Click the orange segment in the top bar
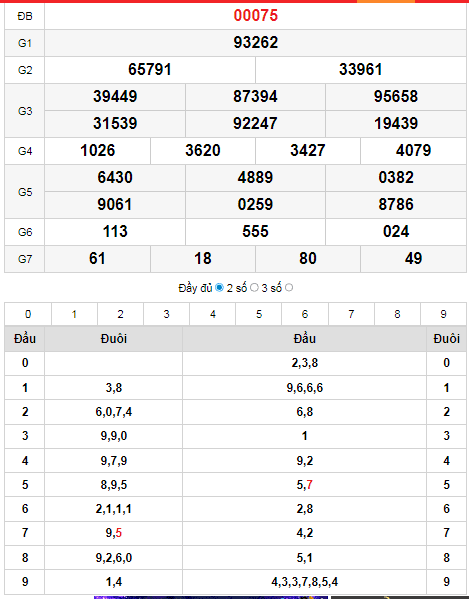Screen dimensions: 469x599 (x=386, y=1)
